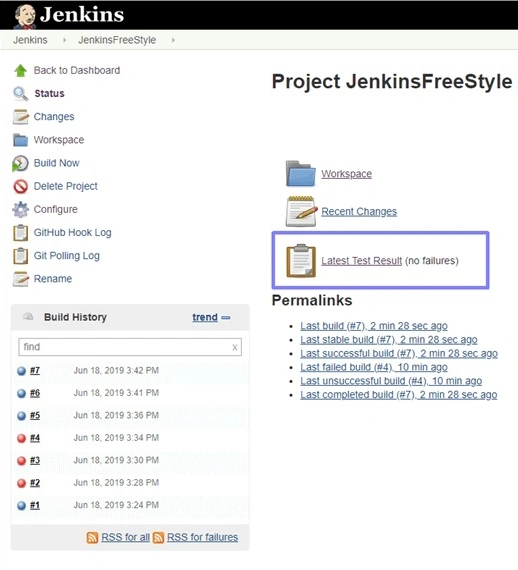The image size is (518, 570).
Task: Click the 'Jun 18, 2019 3:30 PM' timestamp
Action: tap(116, 461)
